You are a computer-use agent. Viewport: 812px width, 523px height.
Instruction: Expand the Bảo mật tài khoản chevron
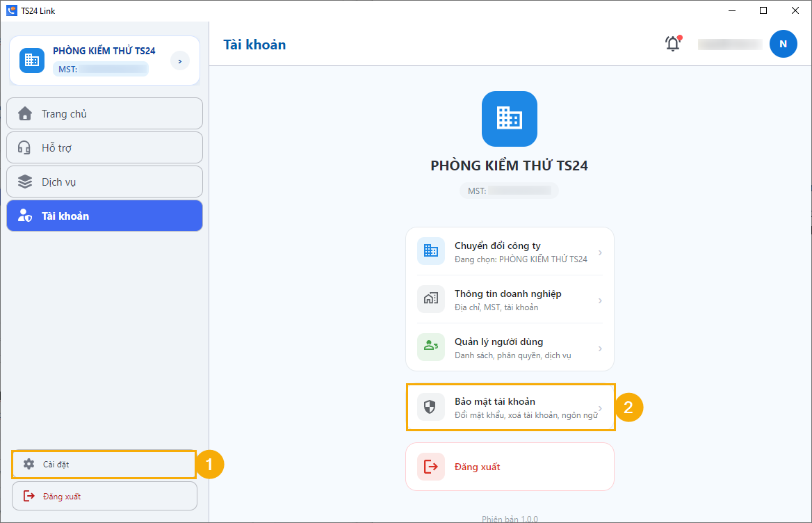tap(600, 408)
